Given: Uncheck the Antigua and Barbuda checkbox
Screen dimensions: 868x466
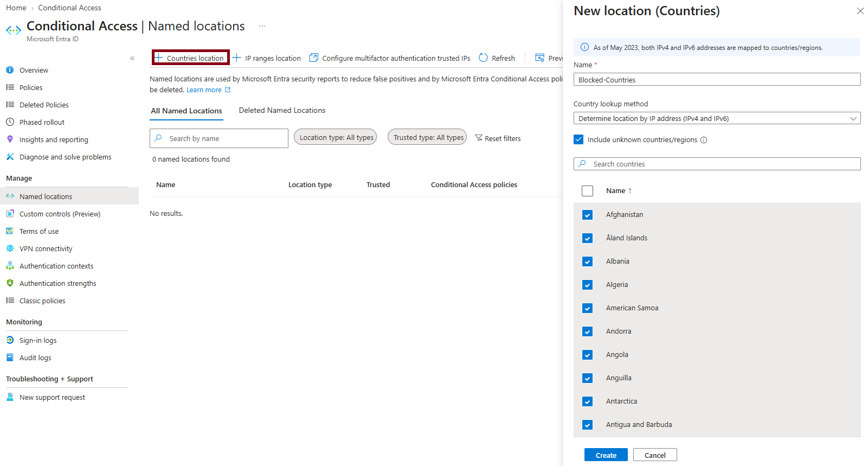Looking at the screenshot, I should point(587,425).
